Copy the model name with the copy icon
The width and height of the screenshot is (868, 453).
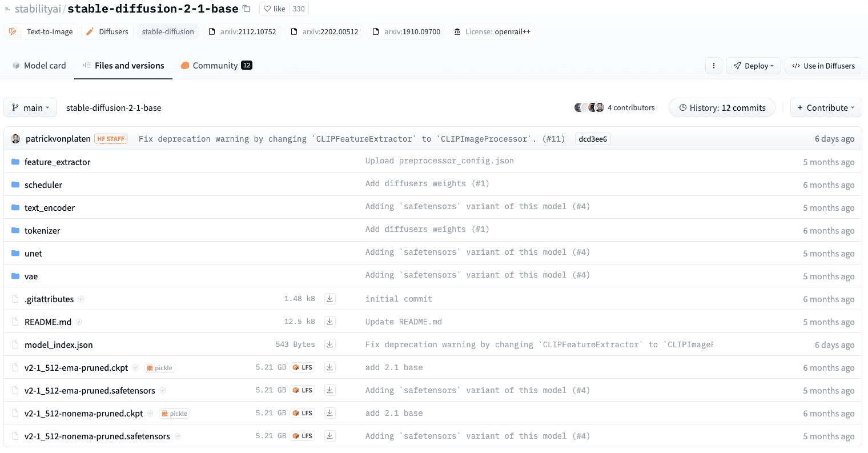tap(246, 9)
